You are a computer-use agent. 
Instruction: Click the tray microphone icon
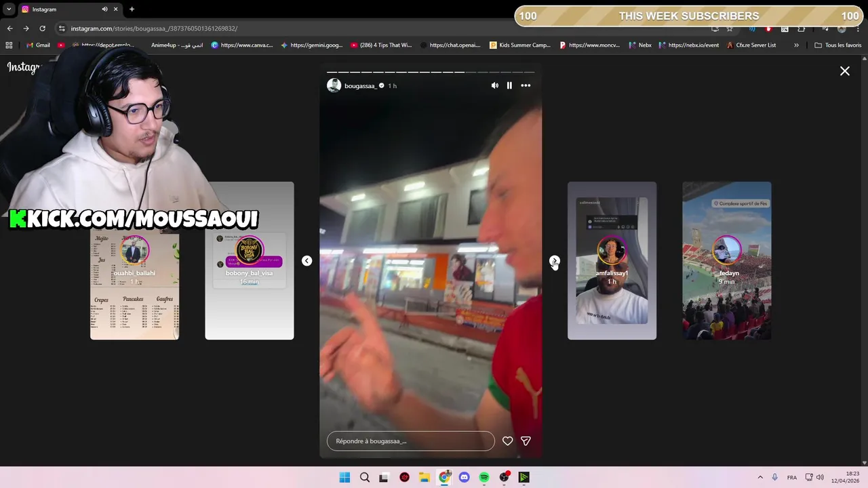[774, 477]
